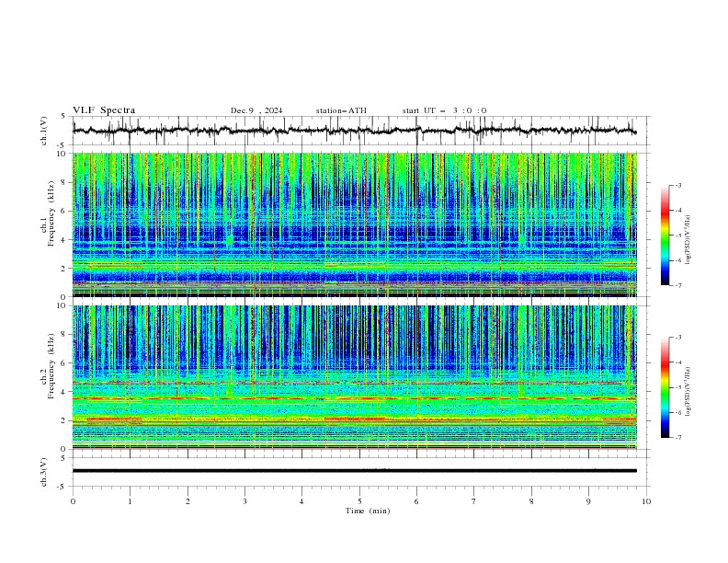
Task: Click the "4" tick on ch.1 frequency axis
Action: pyautogui.click(x=64, y=240)
